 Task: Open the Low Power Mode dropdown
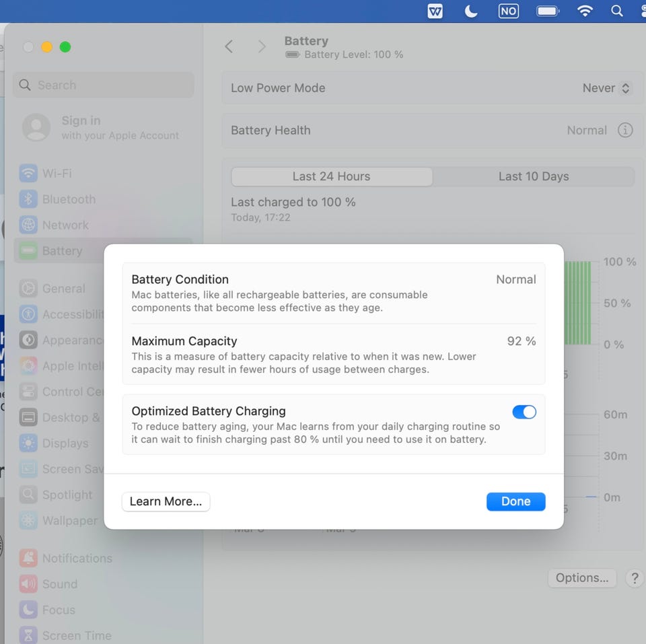pyautogui.click(x=606, y=88)
